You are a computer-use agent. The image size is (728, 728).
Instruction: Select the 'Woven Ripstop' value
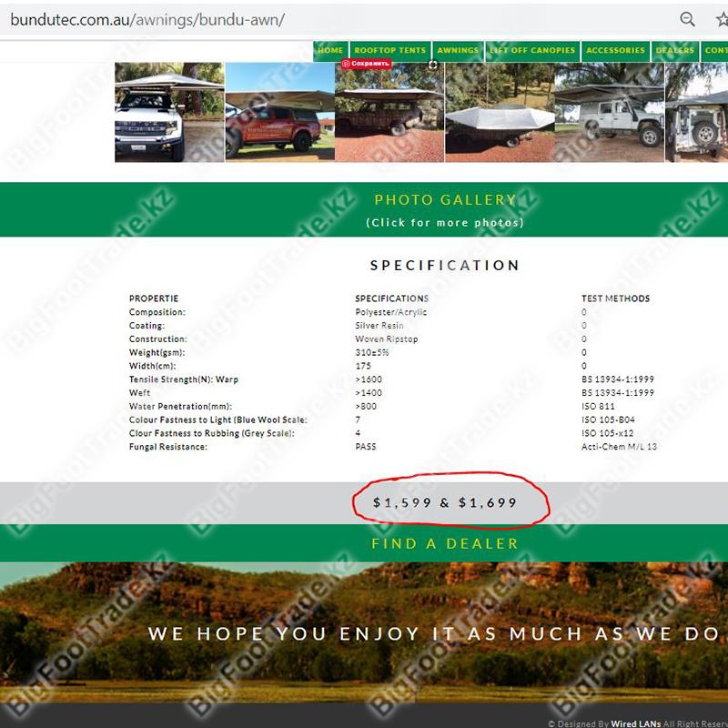click(386, 339)
